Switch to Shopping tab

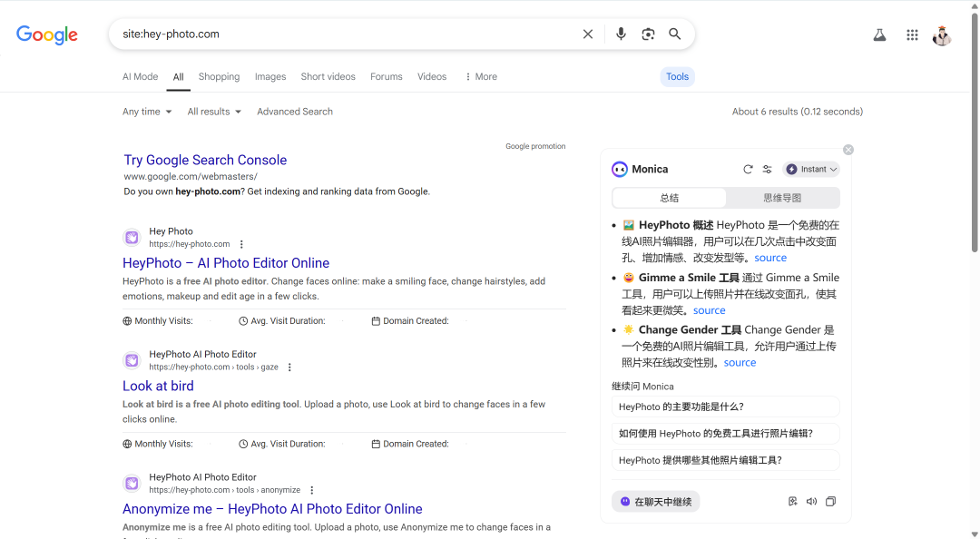click(219, 76)
